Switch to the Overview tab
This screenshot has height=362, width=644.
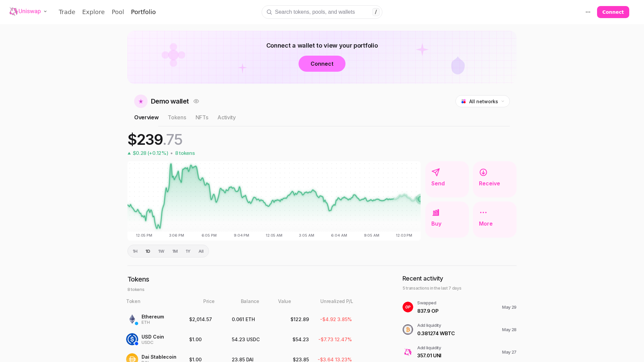pos(146,117)
